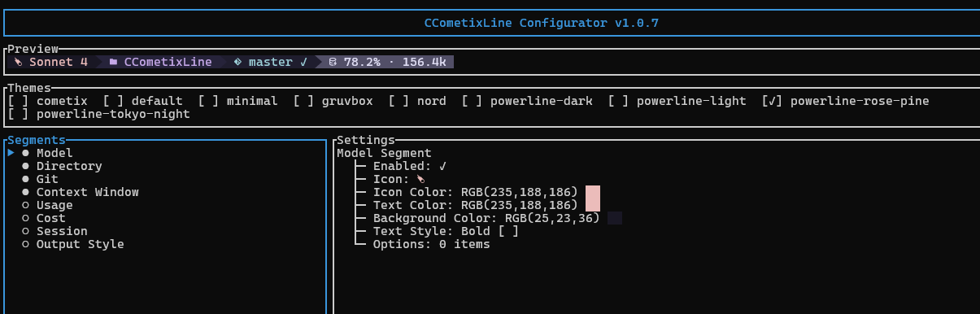Click the git branch icon before master
The image size is (980, 314).
point(237,62)
